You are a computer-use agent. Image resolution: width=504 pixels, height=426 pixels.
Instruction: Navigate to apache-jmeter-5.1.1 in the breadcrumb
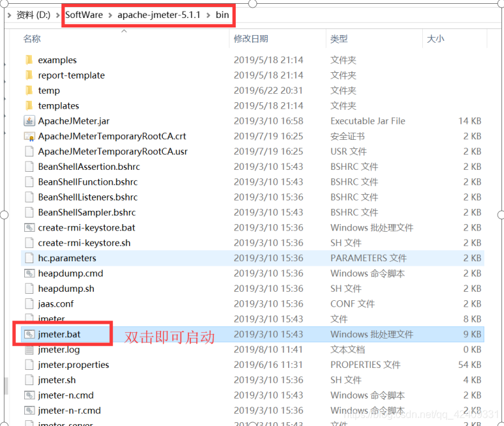(x=159, y=15)
